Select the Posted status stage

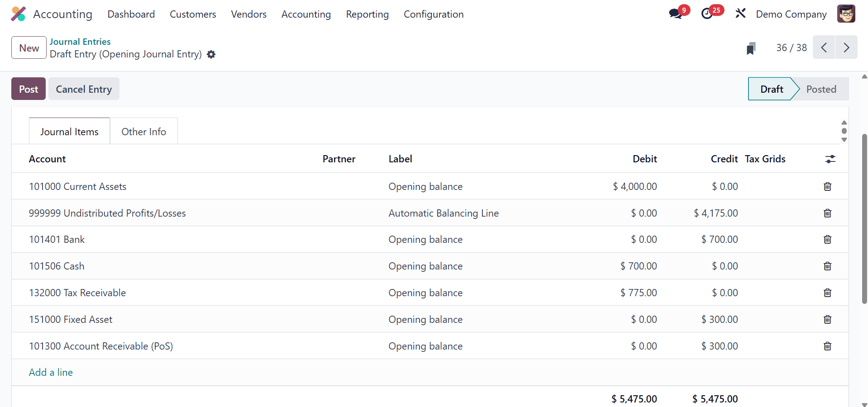click(821, 89)
